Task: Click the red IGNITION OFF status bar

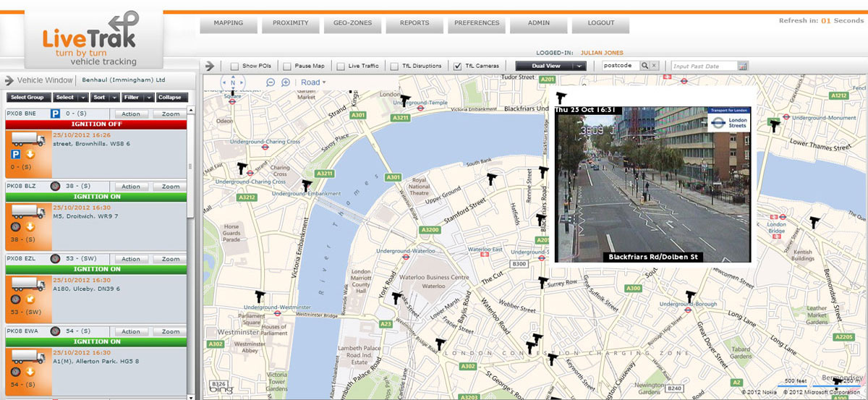Action: [x=96, y=124]
